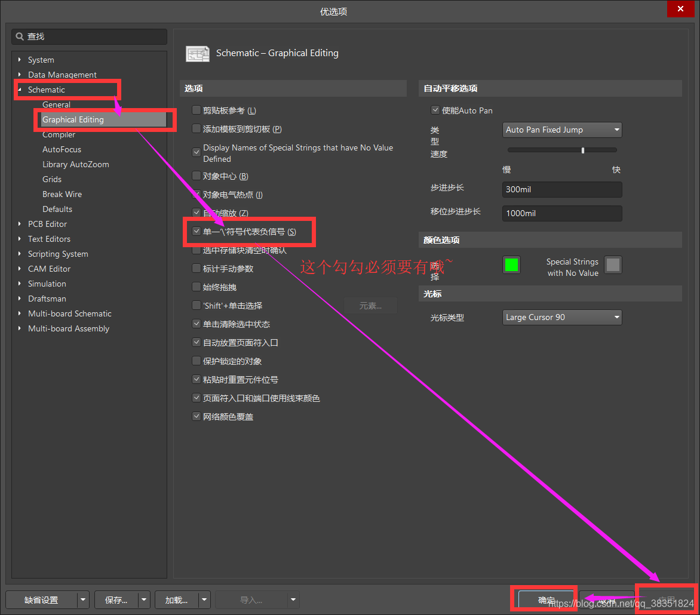Open Large Cursor 90 cursor type dropdown

tap(562, 318)
